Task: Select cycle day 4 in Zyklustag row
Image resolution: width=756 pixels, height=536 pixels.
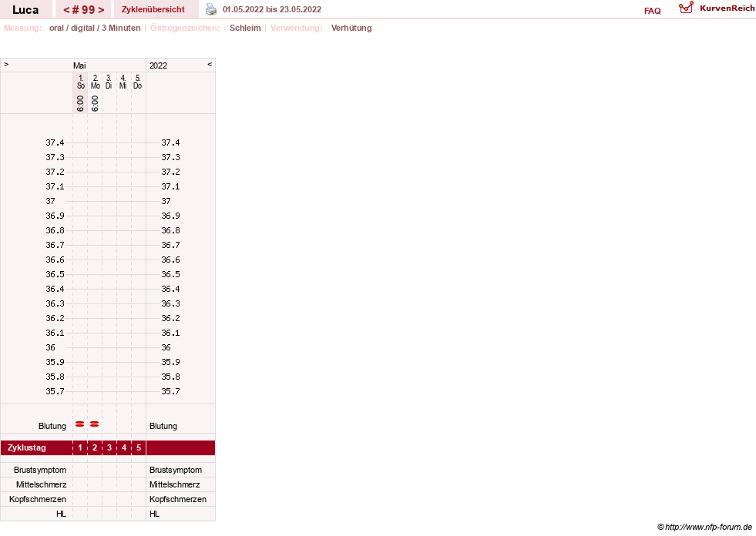Action: pos(124,447)
